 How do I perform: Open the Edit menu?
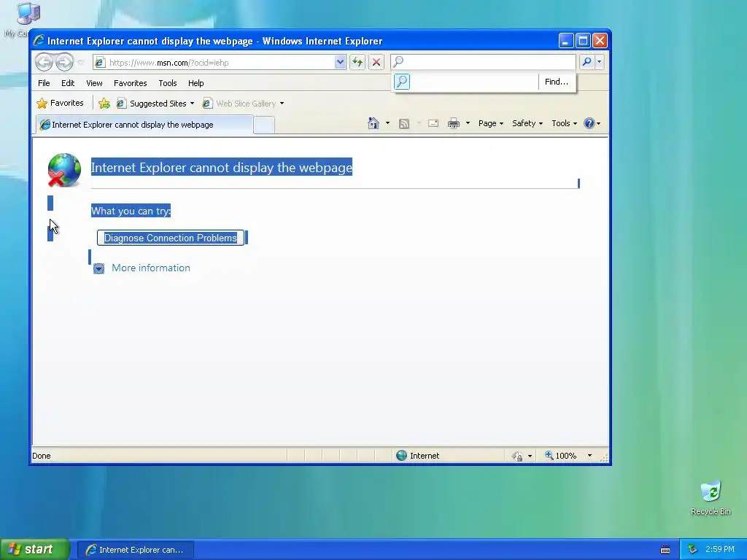pyautogui.click(x=68, y=83)
